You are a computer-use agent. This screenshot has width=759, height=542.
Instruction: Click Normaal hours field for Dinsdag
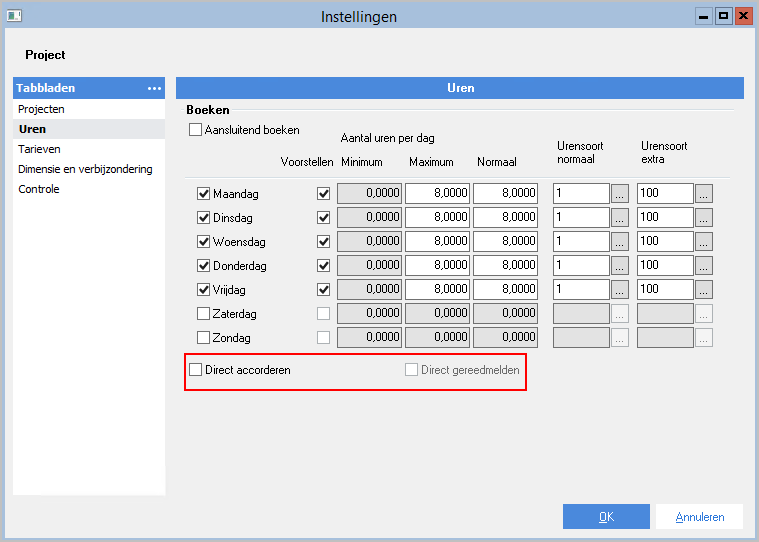point(505,218)
